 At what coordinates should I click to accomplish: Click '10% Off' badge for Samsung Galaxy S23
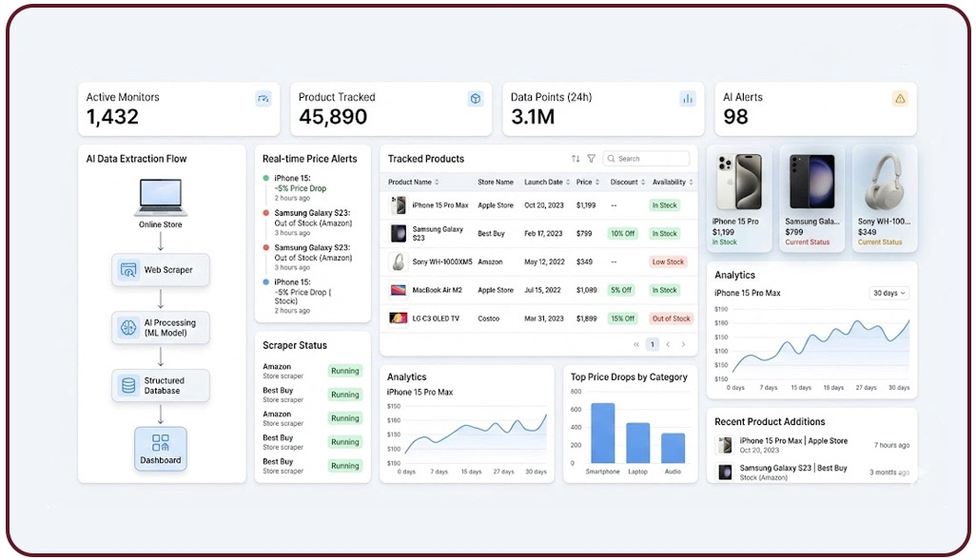point(622,233)
